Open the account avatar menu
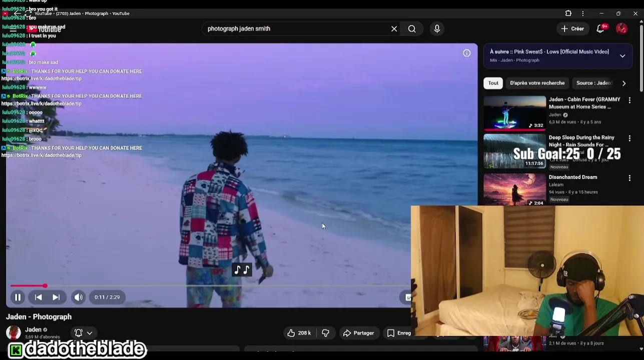Viewport: 644px width, 360px height. (621, 28)
